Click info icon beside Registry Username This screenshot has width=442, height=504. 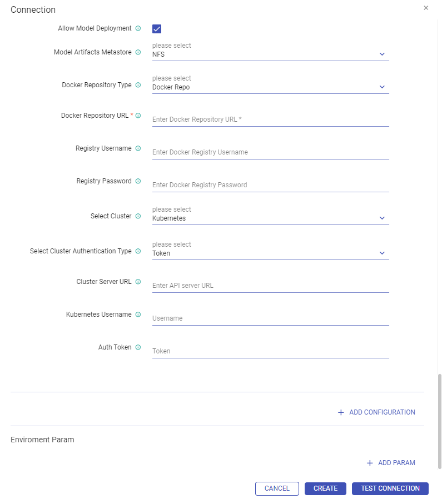(138, 148)
